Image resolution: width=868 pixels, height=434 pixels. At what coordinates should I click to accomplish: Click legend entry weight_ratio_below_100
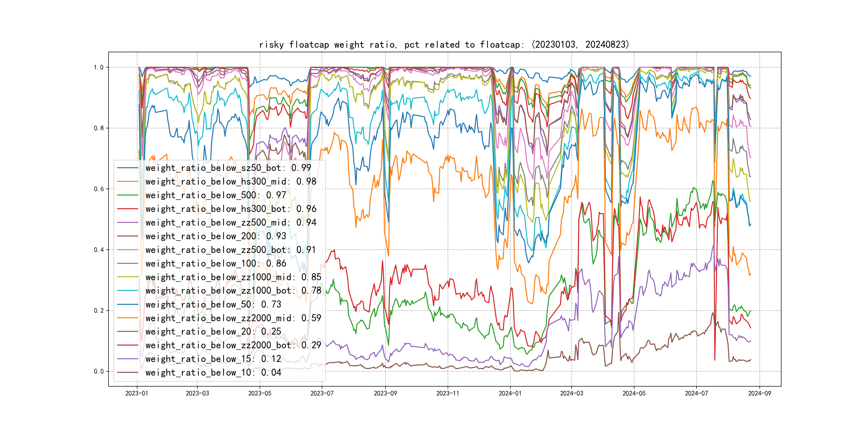tap(216, 264)
